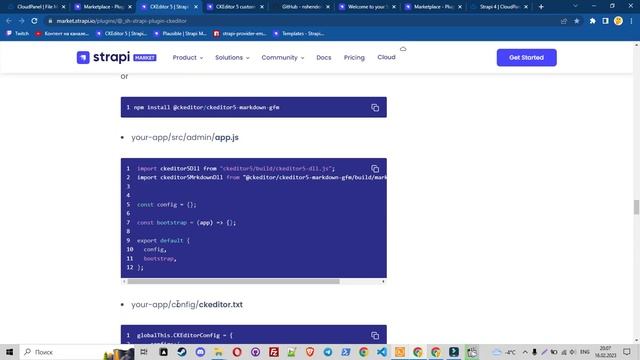640x360 pixels.
Task: Click the code block horizontal scrollbar thumb
Action: coord(233,282)
